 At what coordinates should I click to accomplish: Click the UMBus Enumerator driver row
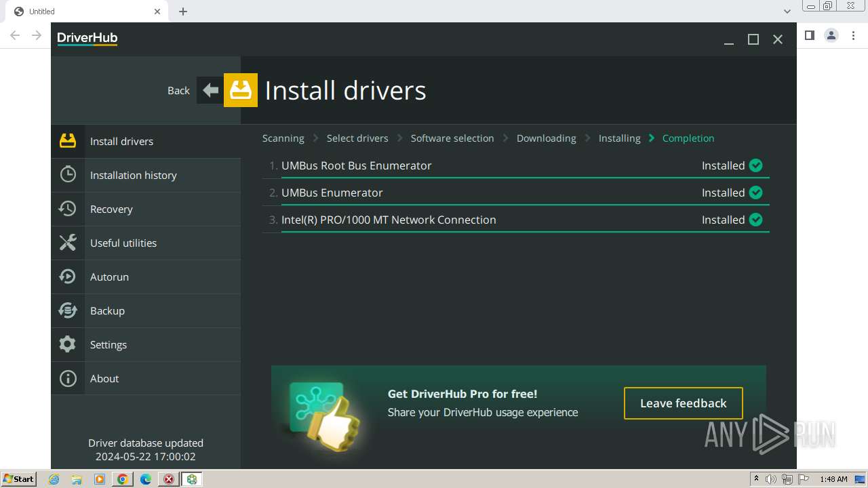516,192
